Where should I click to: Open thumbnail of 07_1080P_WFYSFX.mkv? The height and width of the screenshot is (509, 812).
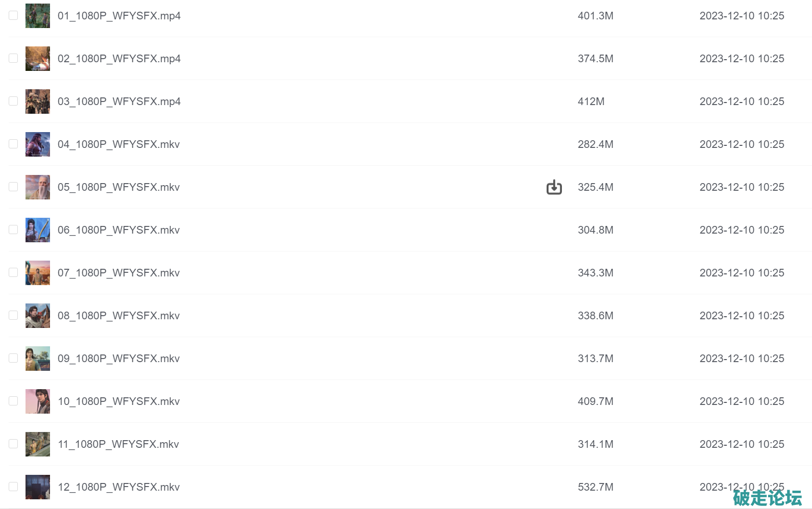(38, 273)
